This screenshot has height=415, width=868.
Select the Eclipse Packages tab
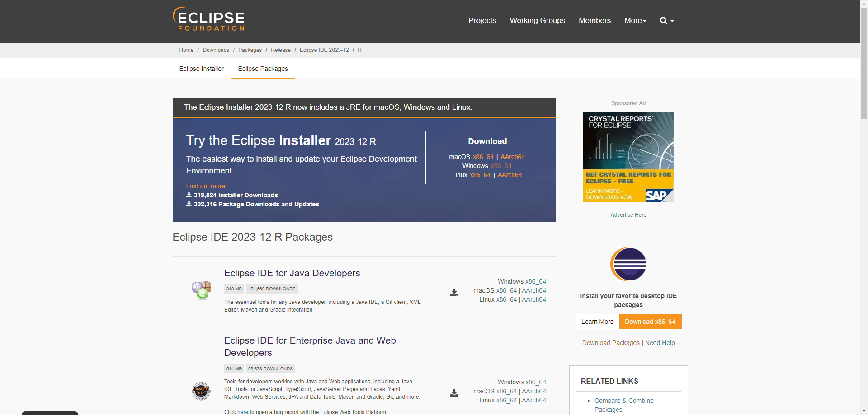click(x=263, y=69)
